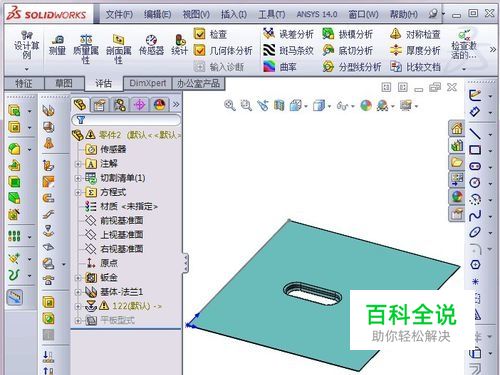Run 误差分析 deviation analysis
This screenshot has height=375, width=500.
click(288, 34)
